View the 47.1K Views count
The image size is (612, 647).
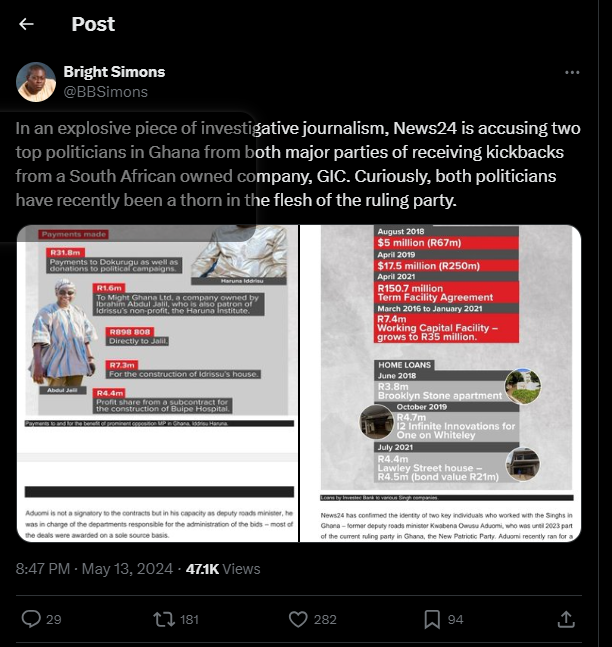(x=223, y=569)
